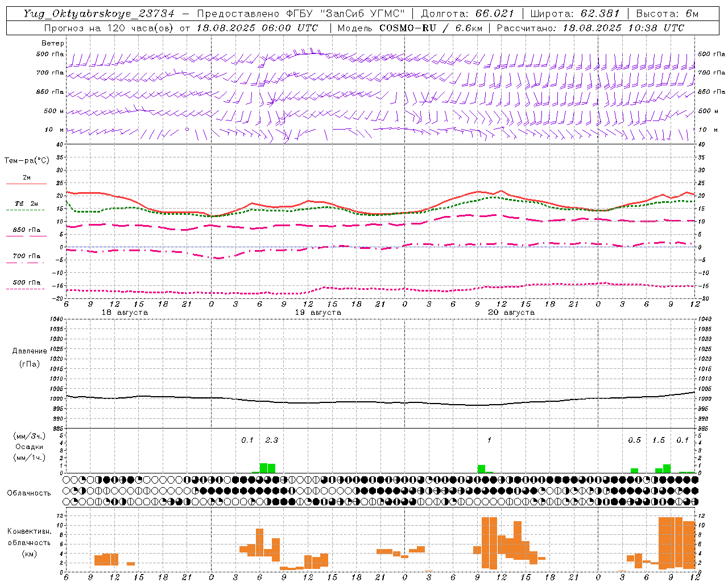Click the Тем-ра(°C) axis title
Viewport: 728px width, 582px height.
[x=27, y=161]
